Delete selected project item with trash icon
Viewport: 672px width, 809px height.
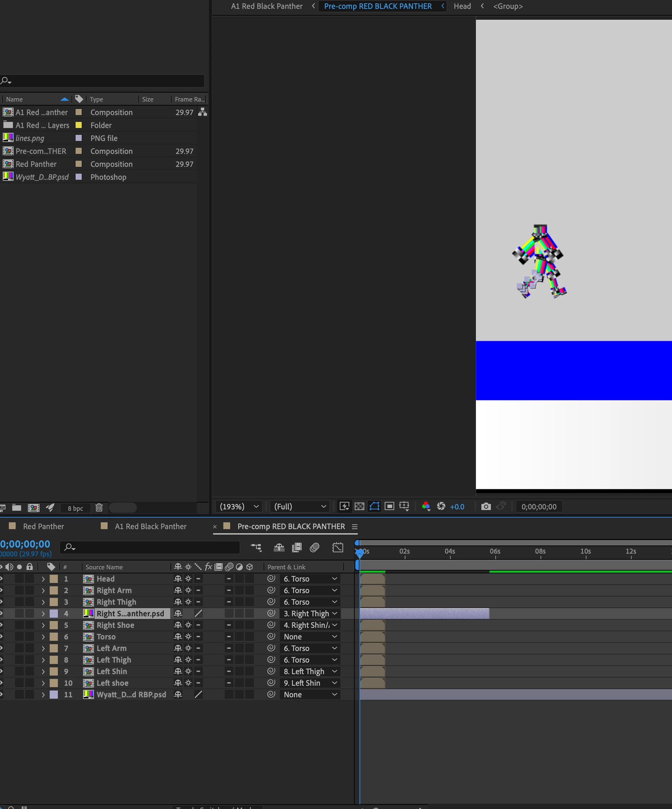coord(99,508)
